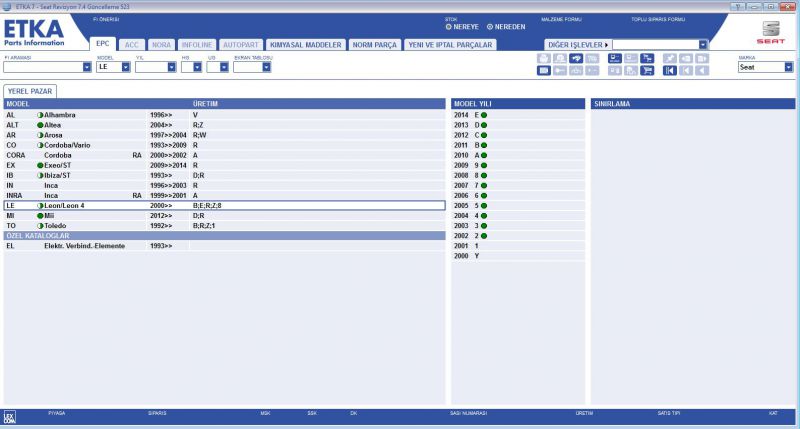Select the Leon/Leon 4 model row
The image size is (800, 429).
pyautogui.click(x=224, y=206)
